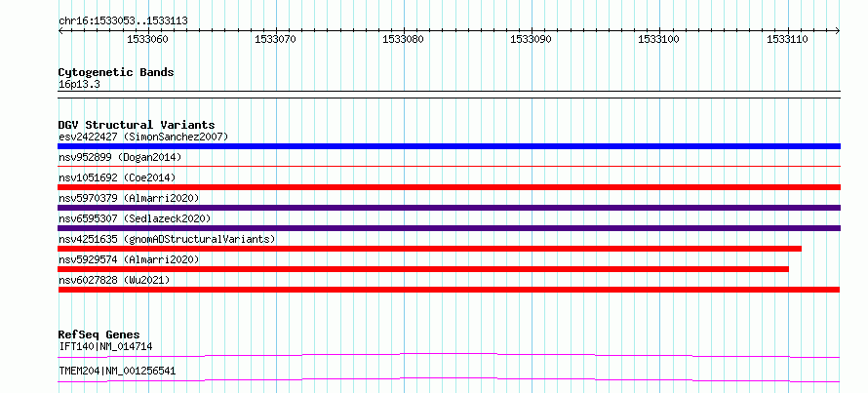868x393 pixels.
Task: Click the magenta TMEM204 gene line
Action: coord(449,379)
